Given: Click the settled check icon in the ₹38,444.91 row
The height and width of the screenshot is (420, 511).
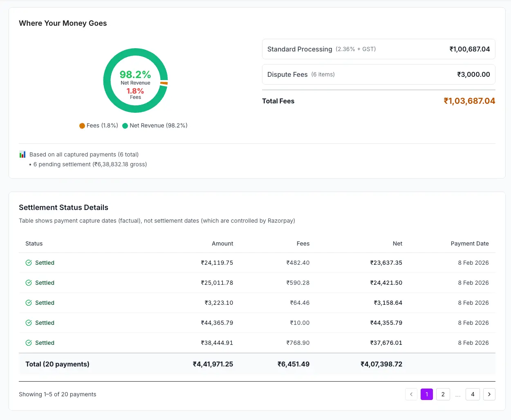Looking at the screenshot, I should pos(29,343).
